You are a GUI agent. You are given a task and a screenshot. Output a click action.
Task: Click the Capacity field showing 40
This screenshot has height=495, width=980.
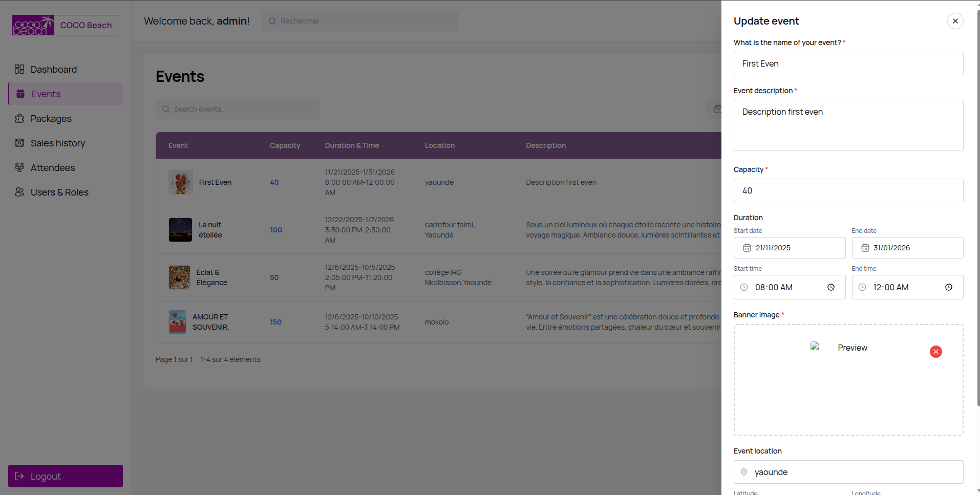pos(848,190)
